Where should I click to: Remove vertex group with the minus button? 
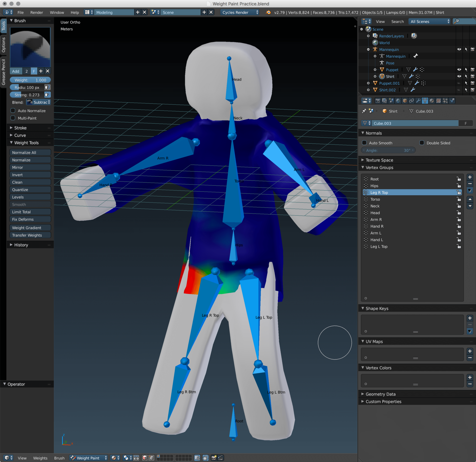pyautogui.click(x=470, y=184)
